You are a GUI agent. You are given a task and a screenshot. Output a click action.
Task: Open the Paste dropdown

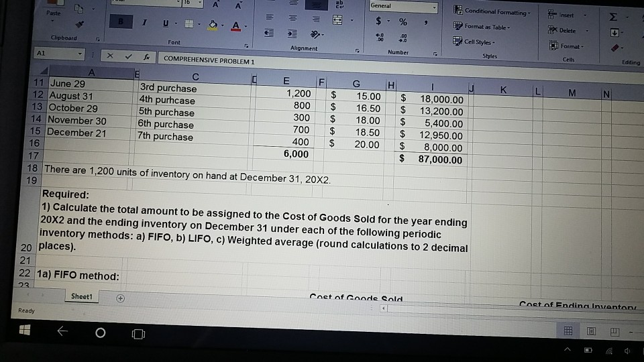click(x=53, y=21)
